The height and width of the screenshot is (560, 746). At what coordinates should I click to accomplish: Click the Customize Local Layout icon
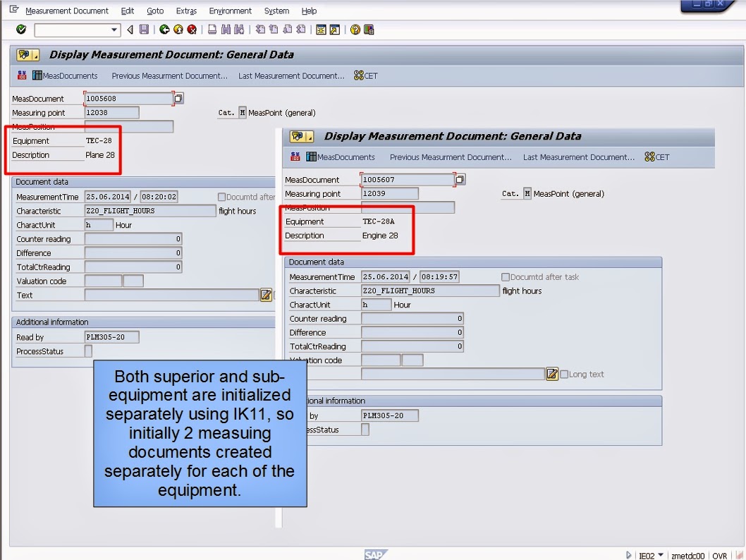[369, 30]
